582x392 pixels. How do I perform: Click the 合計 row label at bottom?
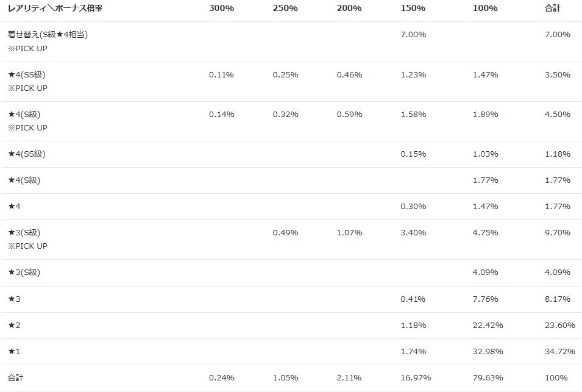(15, 378)
